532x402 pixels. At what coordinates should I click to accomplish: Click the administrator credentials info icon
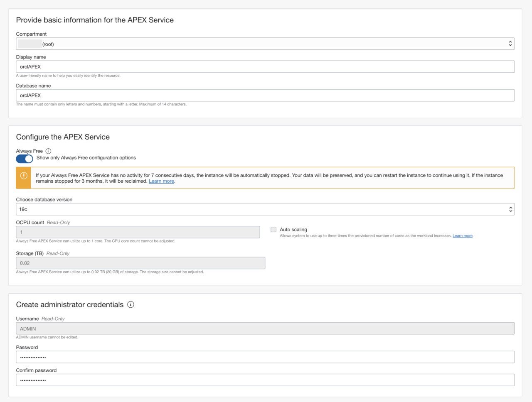coord(131,304)
